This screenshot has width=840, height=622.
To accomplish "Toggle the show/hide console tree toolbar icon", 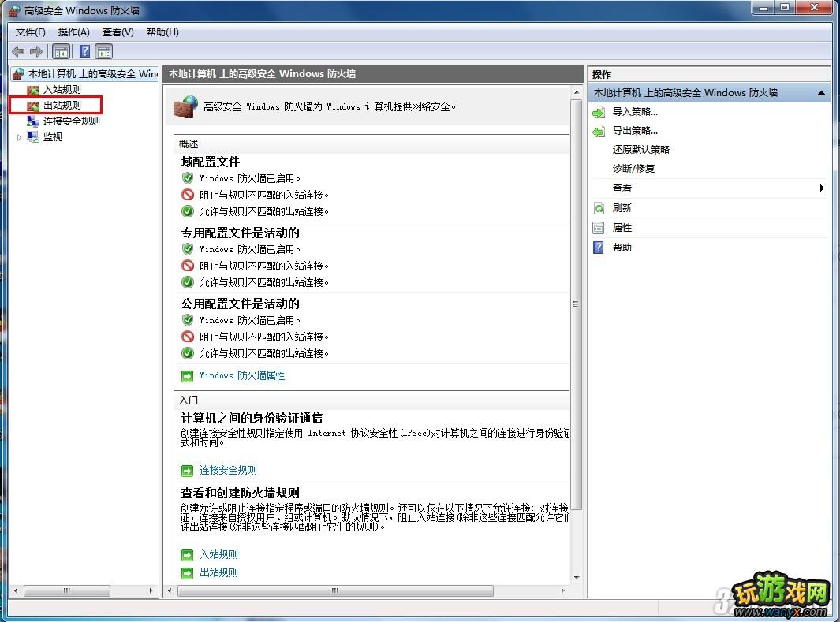I will coord(61,52).
